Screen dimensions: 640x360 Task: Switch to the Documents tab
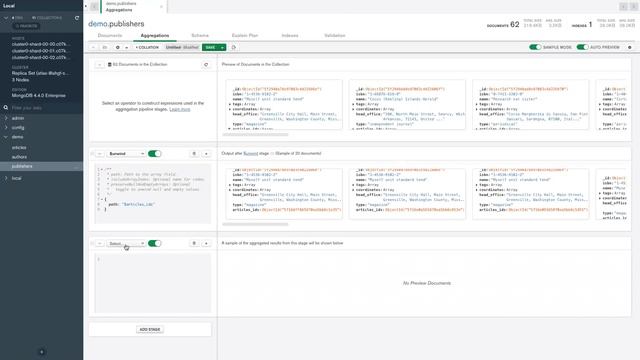coord(110,36)
